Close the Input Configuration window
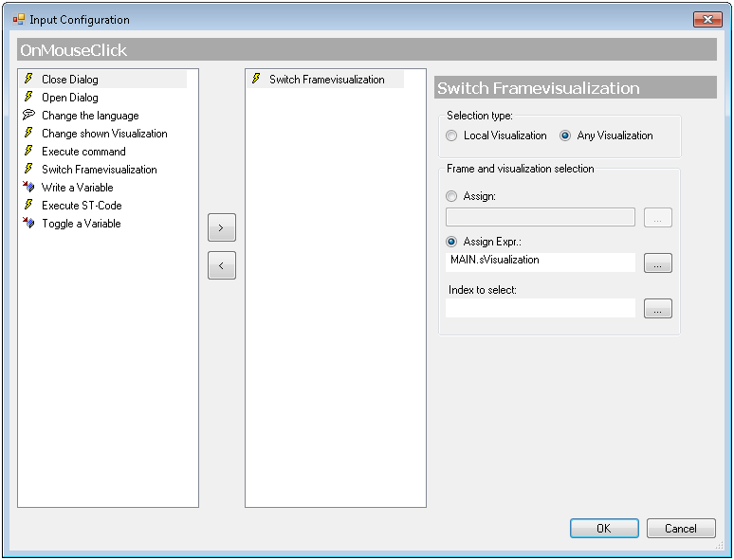This screenshot has height=560, width=734. (x=707, y=19)
